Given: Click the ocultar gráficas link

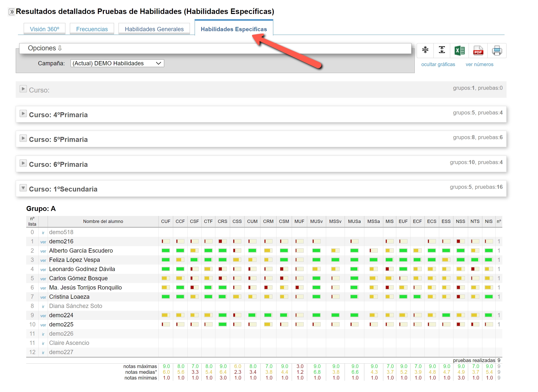Looking at the screenshot, I should tap(438, 64).
